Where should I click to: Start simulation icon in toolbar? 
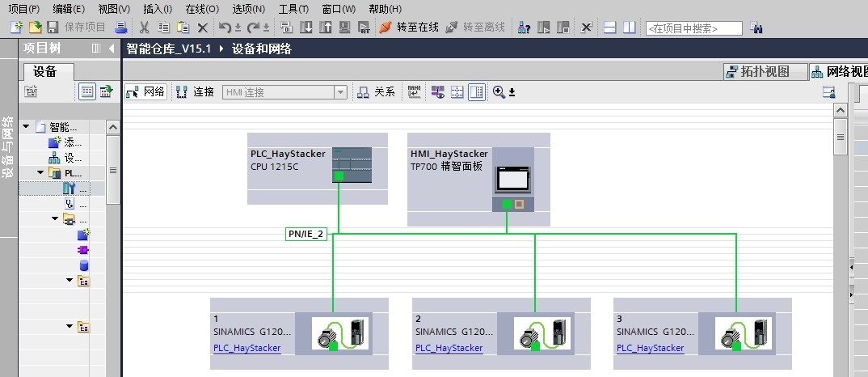click(344, 28)
